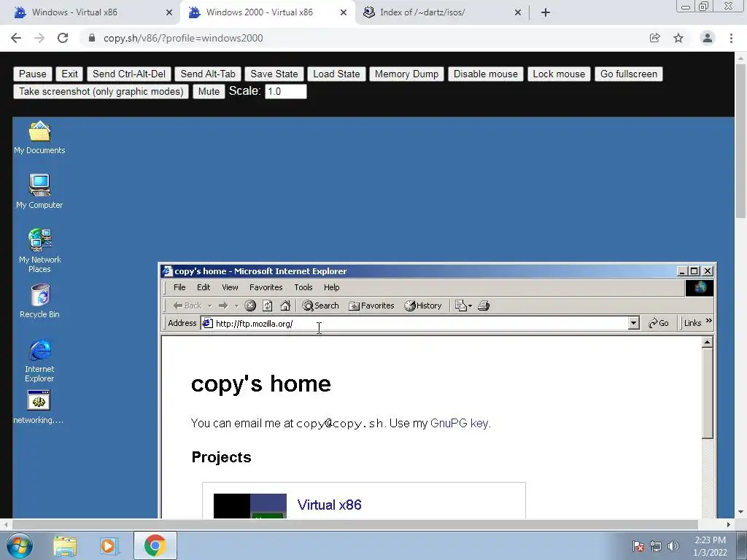
Task: Share this page via Chrome icon
Action: tap(655, 38)
